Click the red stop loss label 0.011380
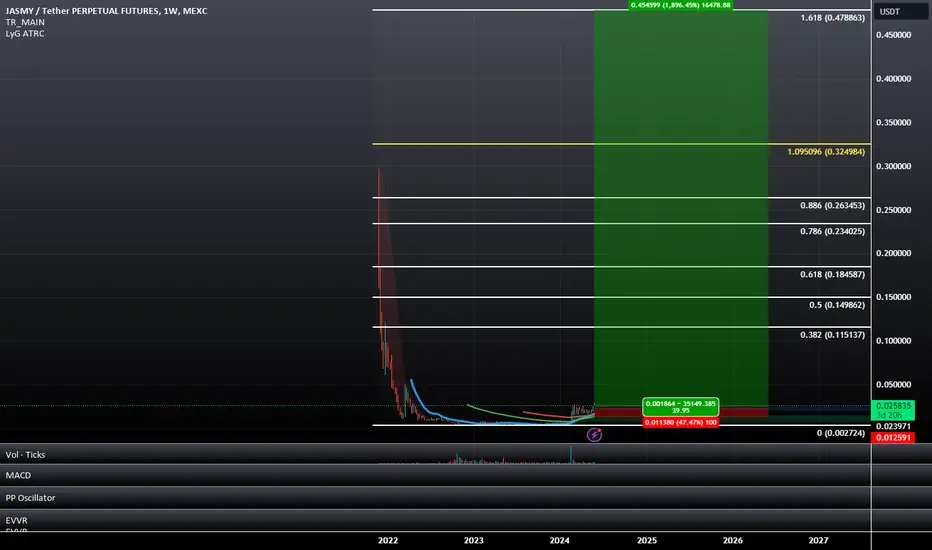This screenshot has height=550, width=932. 681,422
